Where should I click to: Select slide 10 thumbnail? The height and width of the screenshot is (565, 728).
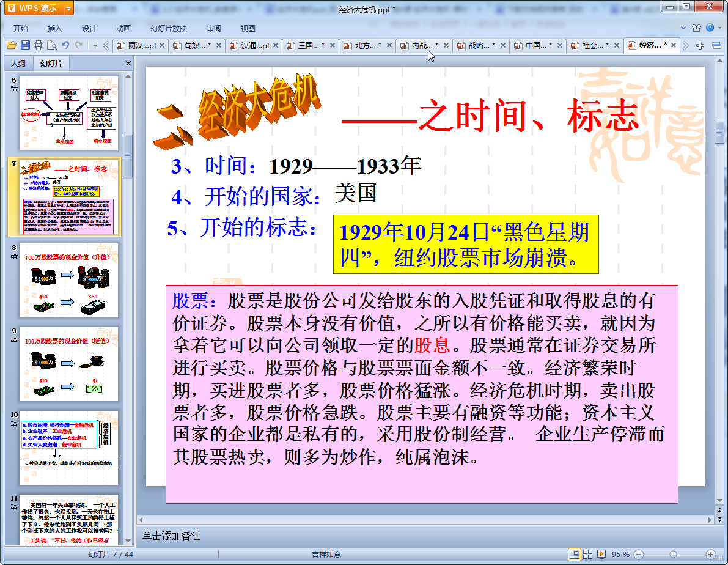tap(68, 448)
